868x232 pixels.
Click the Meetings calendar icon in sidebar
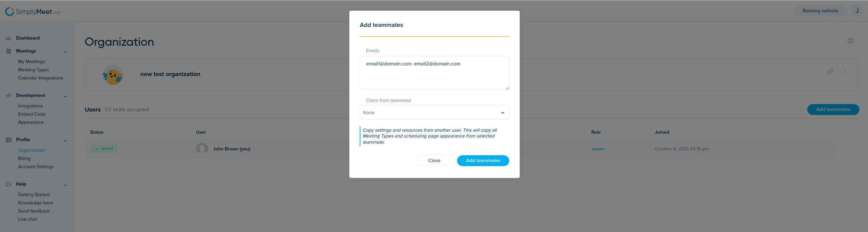(x=9, y=51)
